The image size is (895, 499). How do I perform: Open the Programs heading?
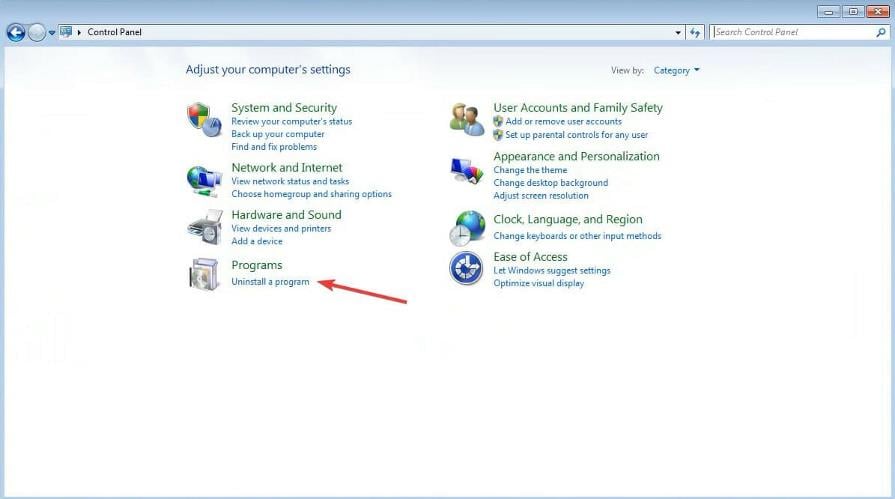tap(257, 265)
